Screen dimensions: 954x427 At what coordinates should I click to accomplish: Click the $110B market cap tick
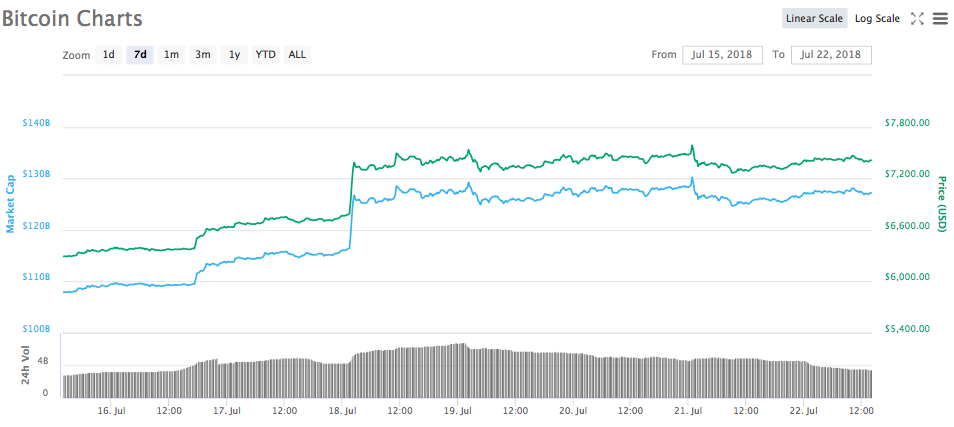35,277
